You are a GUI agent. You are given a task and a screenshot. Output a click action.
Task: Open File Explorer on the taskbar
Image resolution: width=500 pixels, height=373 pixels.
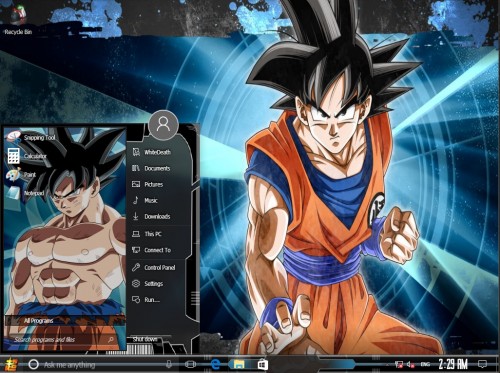click(239, 364)
